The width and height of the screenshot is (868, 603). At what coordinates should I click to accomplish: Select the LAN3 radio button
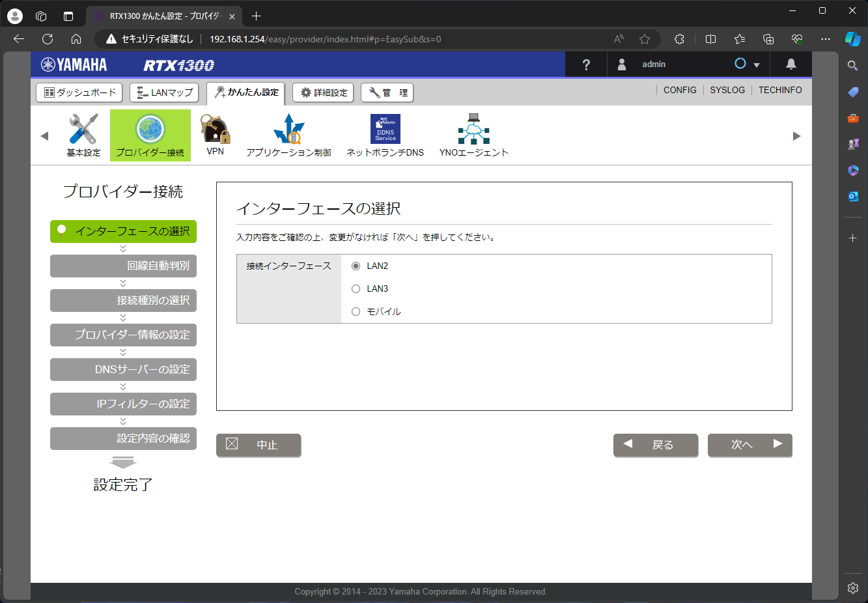pos(356,288)
